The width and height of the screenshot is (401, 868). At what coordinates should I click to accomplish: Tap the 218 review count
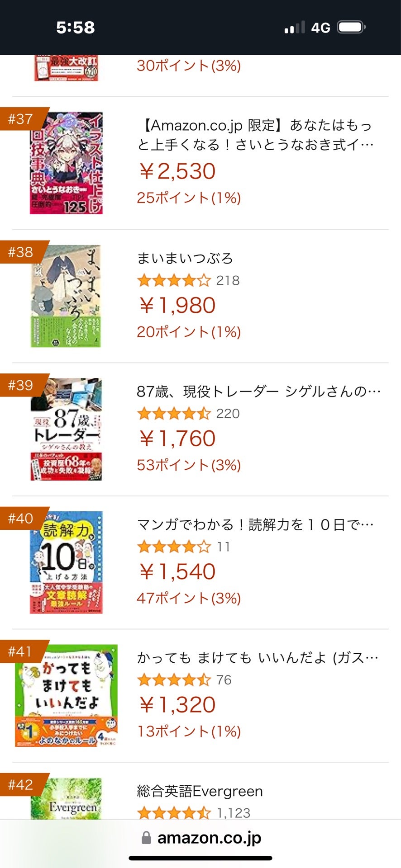click(228, 281)
